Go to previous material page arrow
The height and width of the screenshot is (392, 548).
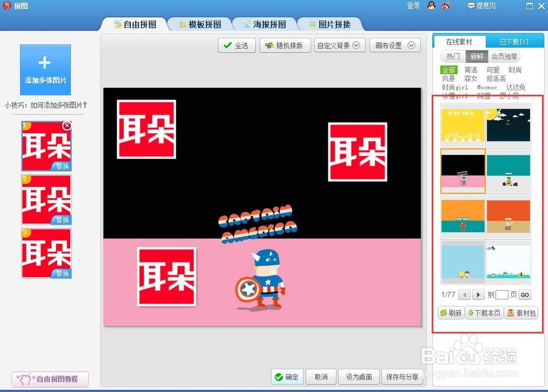(x=464, y=295)
